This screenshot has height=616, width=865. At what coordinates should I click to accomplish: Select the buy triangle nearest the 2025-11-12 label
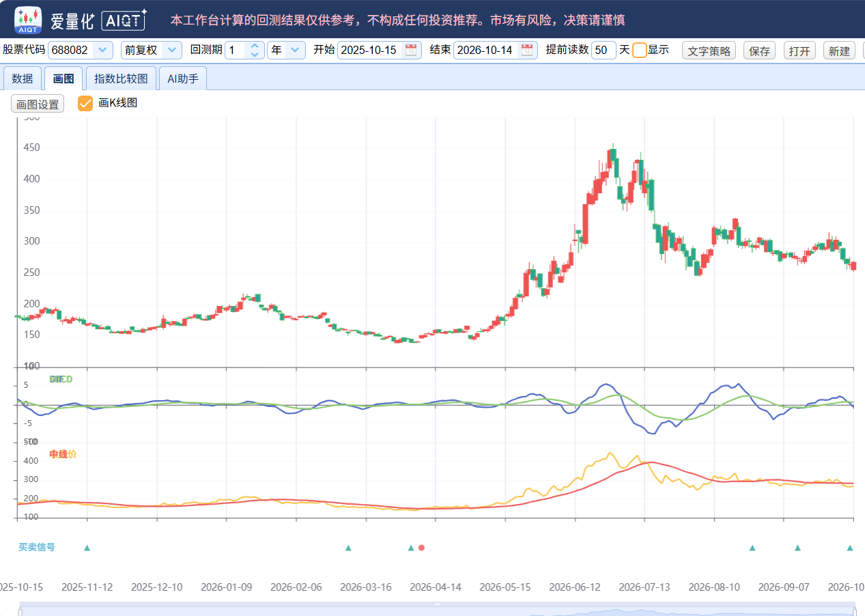[87, 548]
